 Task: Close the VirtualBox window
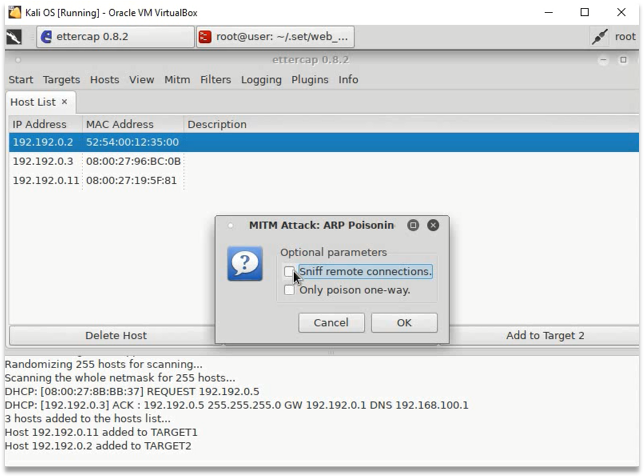621,12
